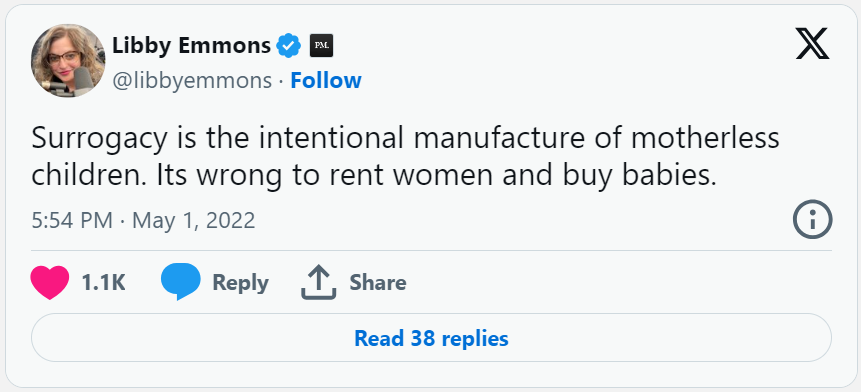Click the Reply text label
The height and width of the screenshot is (392, 861).
tap(241, 283)
